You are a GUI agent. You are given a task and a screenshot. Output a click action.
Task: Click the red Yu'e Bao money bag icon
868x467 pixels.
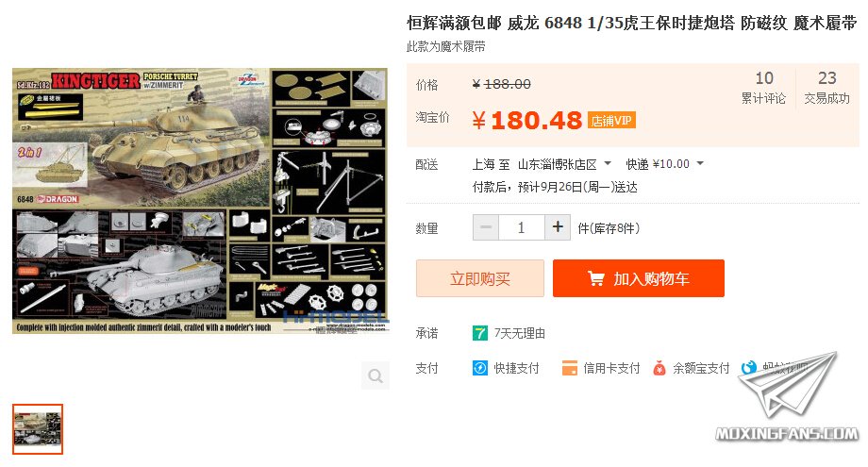pos(659,368)
